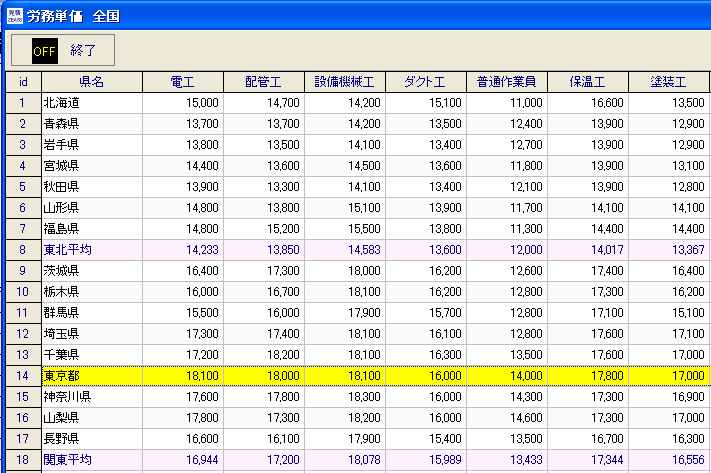
Task: Click the OFF 終了 exit button
Action: point(63,50)
